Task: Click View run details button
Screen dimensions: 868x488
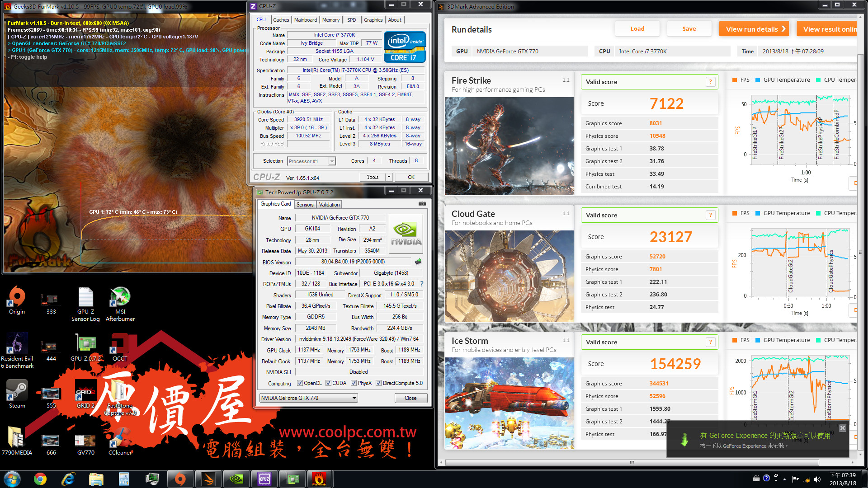Action: point(754,29)
